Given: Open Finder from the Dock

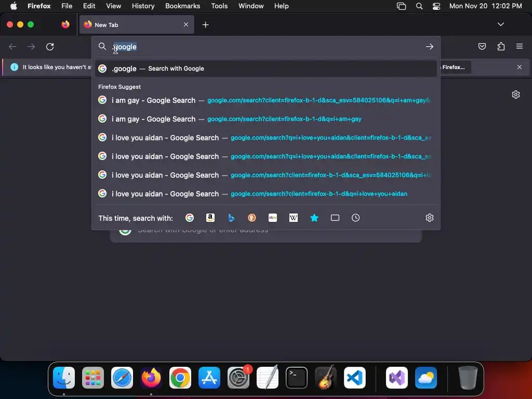Looking at the screenshot, I should 64,378.
